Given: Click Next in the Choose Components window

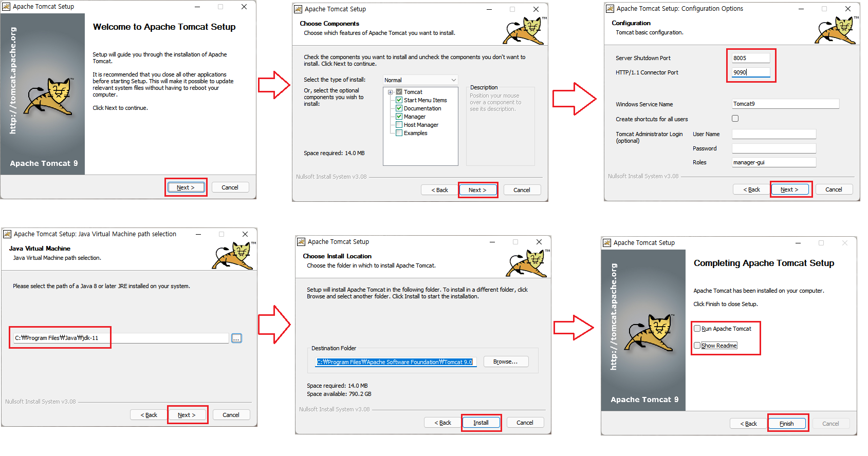Looking at the screenshot, I should 477,190.
